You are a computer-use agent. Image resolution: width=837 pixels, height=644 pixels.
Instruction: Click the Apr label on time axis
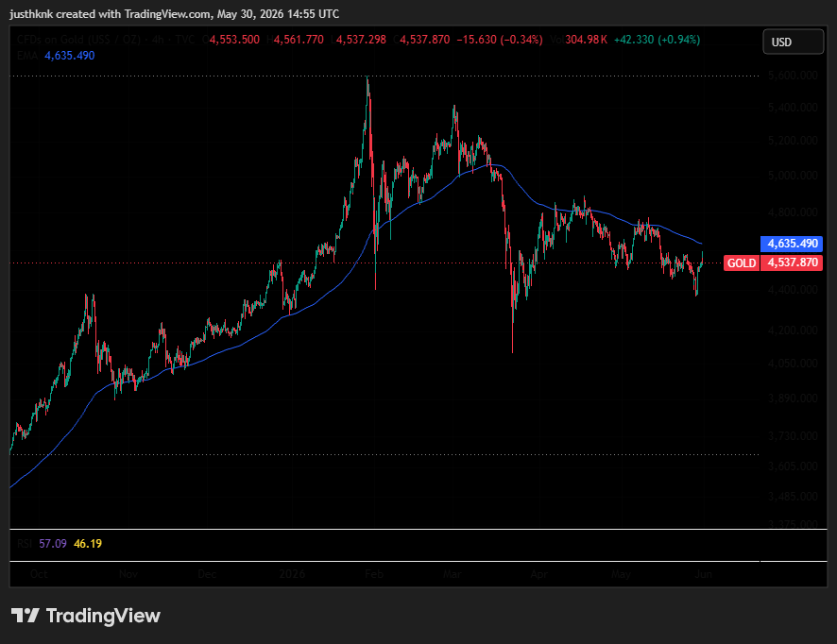539,574
